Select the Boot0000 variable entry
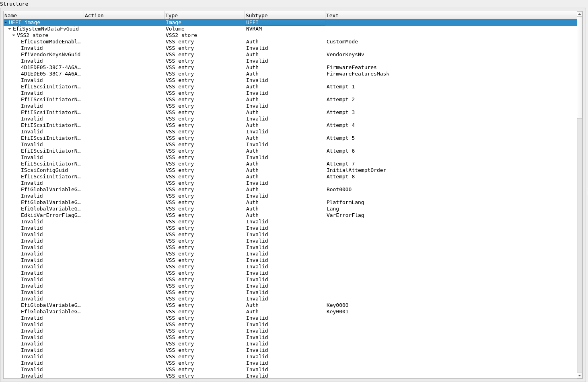This screenshot has height=382, width=588. (x=51, y=189)
